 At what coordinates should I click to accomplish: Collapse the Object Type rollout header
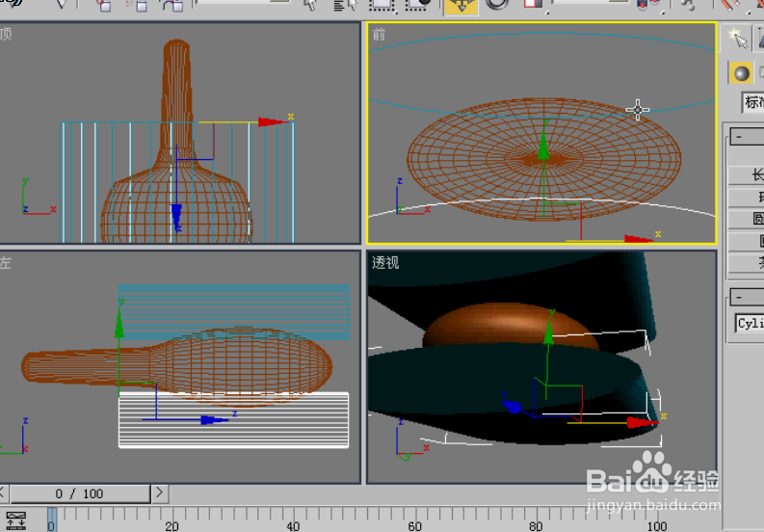747,137
